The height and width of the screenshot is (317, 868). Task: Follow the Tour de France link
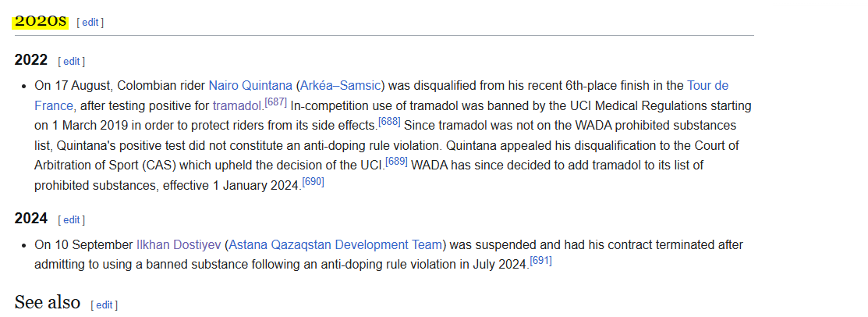pos(707,86)
